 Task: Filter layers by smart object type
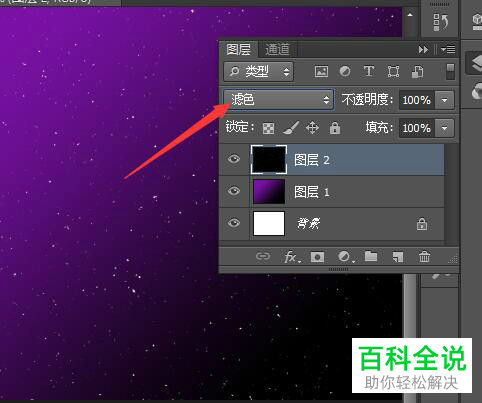tap(417, 71)
